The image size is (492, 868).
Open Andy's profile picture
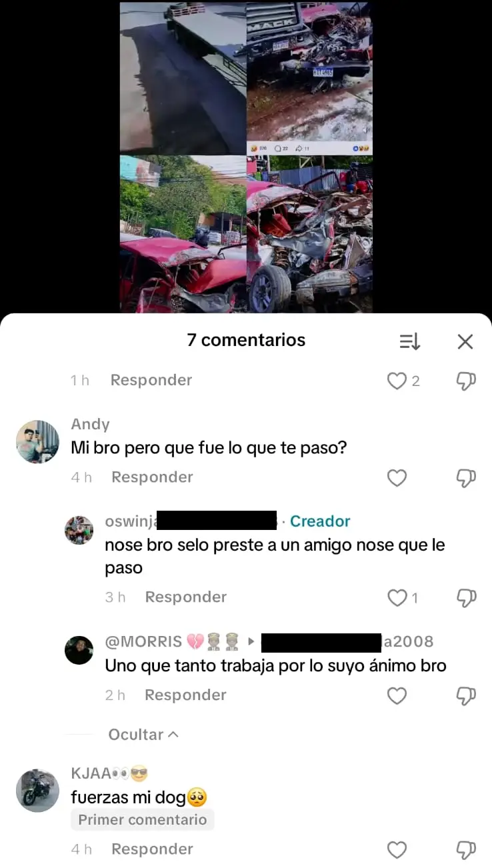point(37,441)
